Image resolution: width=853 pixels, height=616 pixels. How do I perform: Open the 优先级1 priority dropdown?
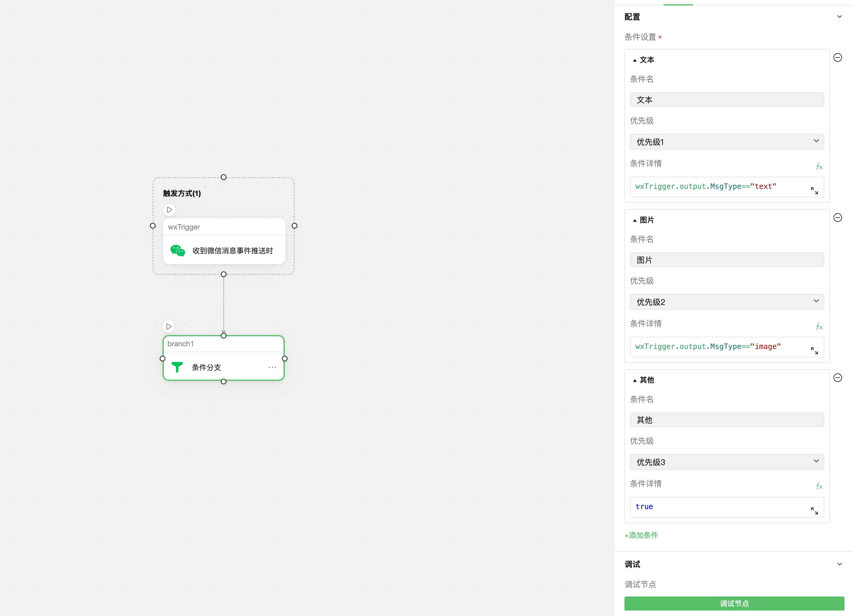click(727, 142)
